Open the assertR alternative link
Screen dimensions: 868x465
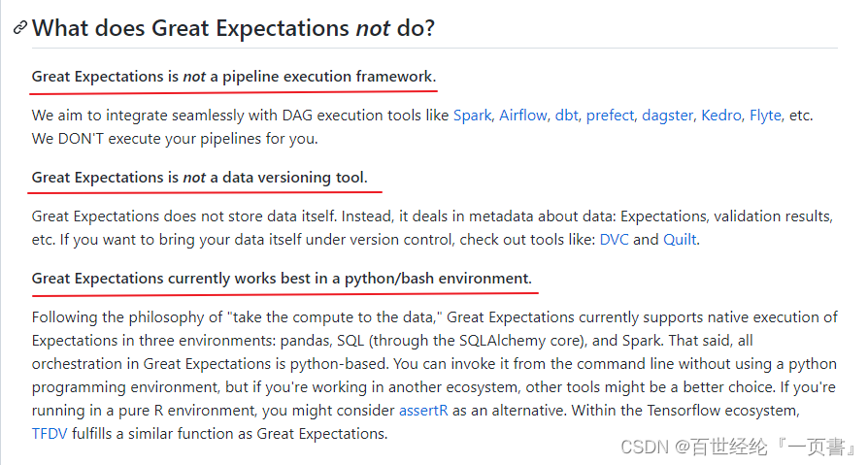pyautogui.click(x=423, y=411)
